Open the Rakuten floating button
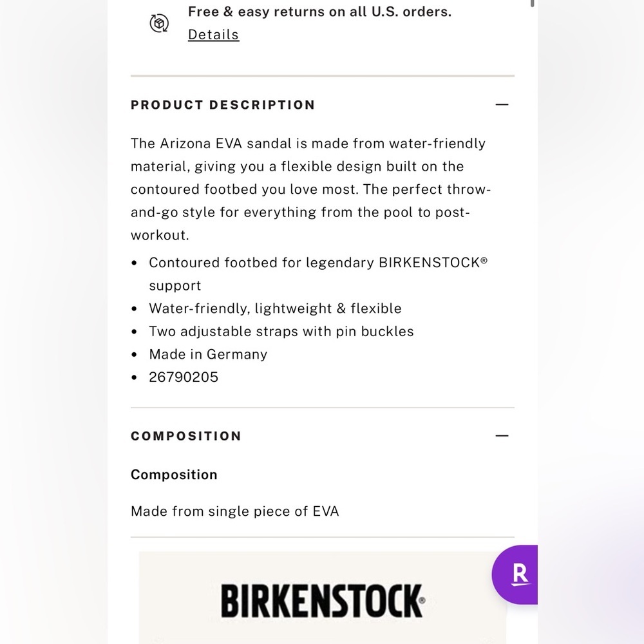 point(515,574)
